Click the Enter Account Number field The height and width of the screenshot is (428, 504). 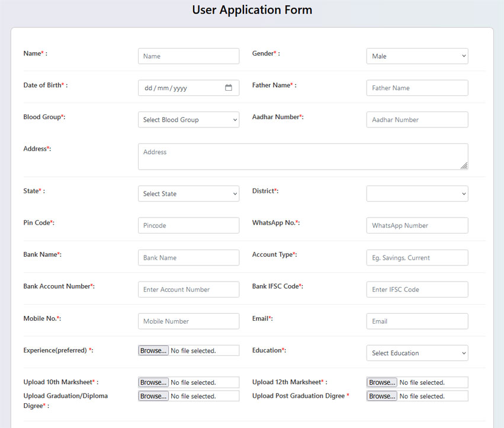[188, 289]
